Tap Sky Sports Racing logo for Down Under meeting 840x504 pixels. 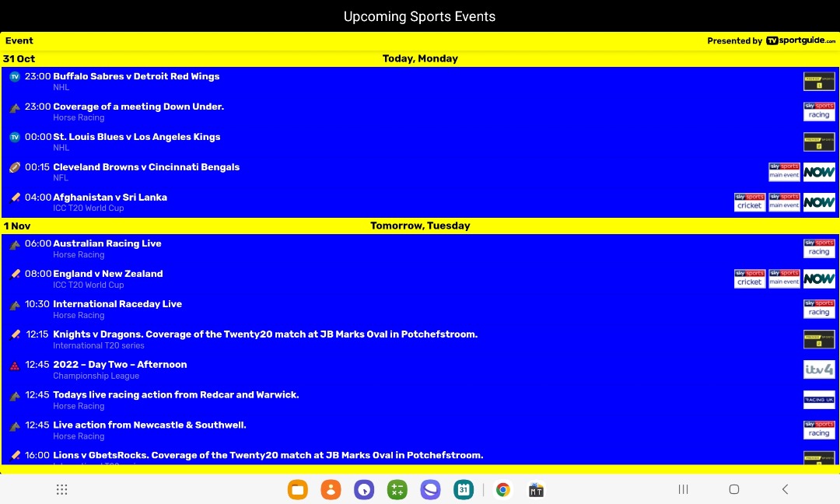[819, 112]
